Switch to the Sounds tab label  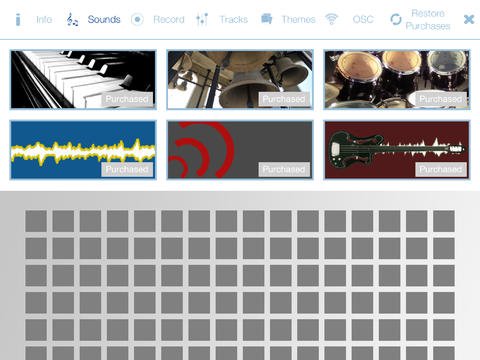pyautogui.click(x=104, y=19)
